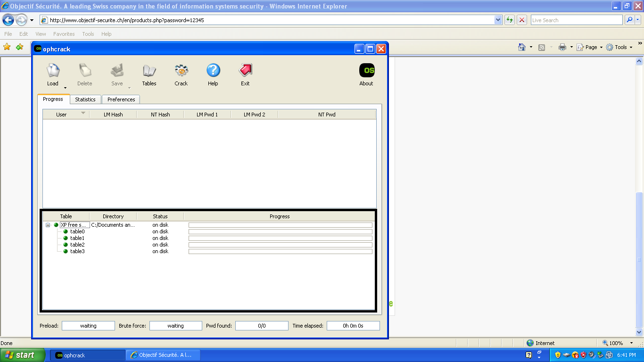Open the User column sort dropdown
Viewport: 644px width, 362px height.
pos(83,114)
